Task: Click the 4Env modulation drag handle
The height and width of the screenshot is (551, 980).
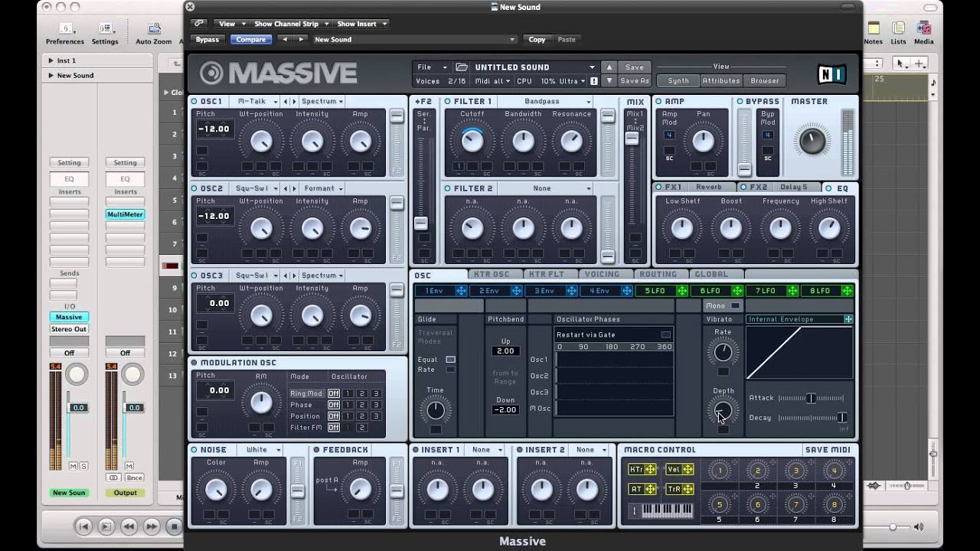Action: [x=626, y=291]
